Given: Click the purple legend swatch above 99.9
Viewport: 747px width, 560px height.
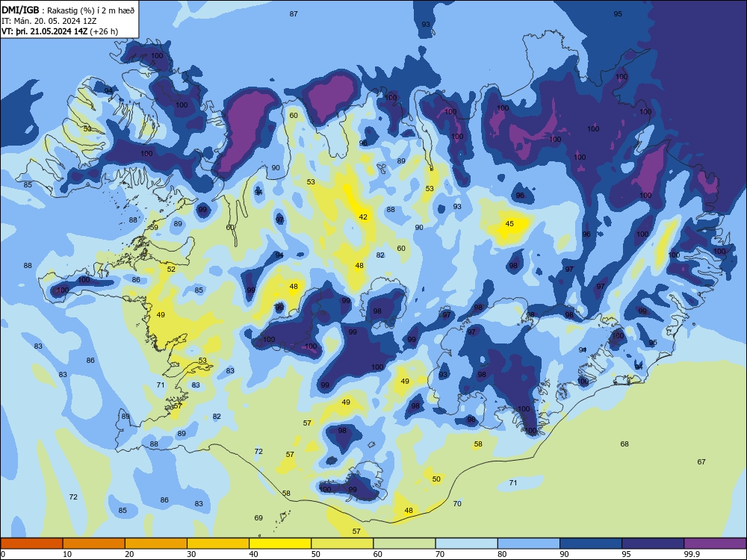Looking at the screenshot, I should pyautogui.click(x=715, y=544).
